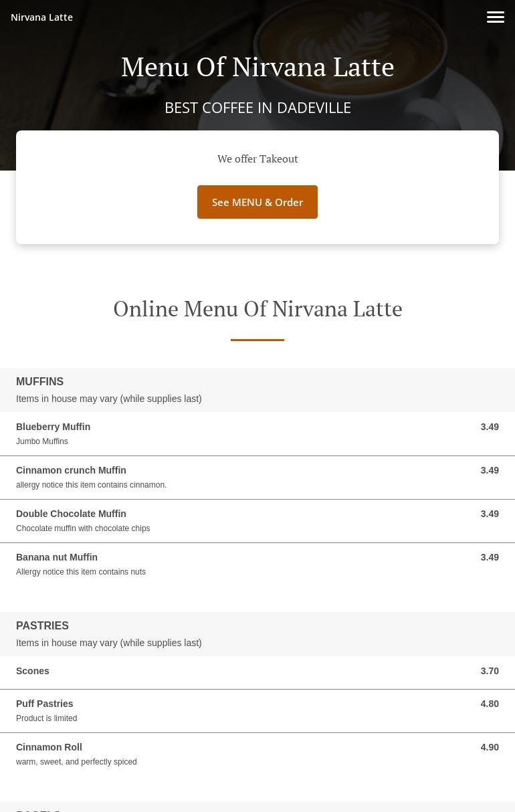The width and height of the screenshot is (515, 812).
Task: Click the Puff Pastries price 4.80
Action: (x=490, y=704)
